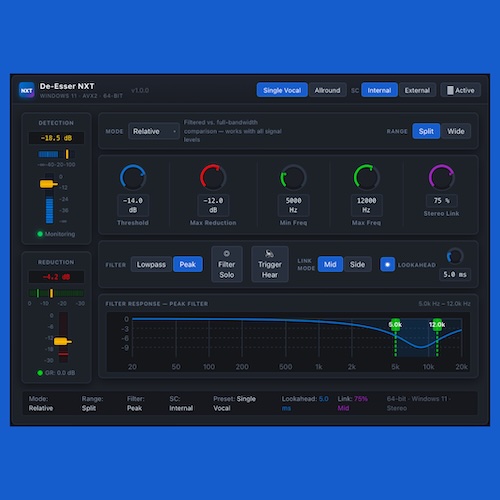This screenshot has width=500, height=500.
Task: Click 'Range: Split' in status bar
Action: pyautogui.click(x=92, y=403)
